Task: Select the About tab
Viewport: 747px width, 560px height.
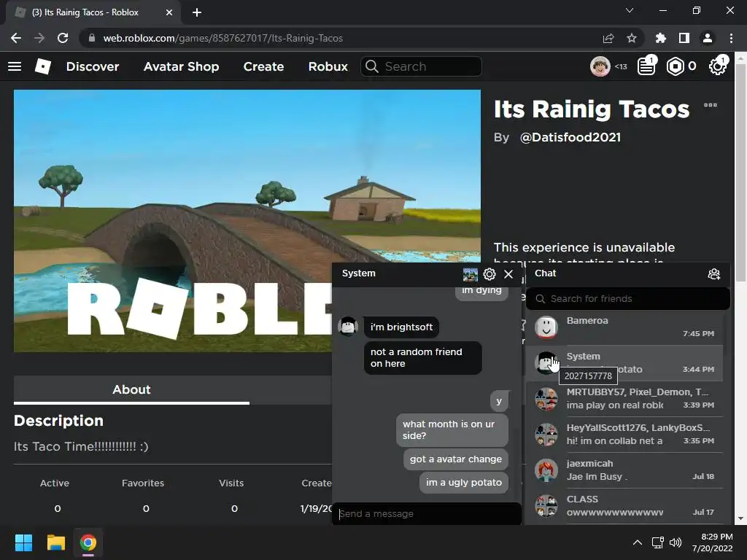Action: 131,389
